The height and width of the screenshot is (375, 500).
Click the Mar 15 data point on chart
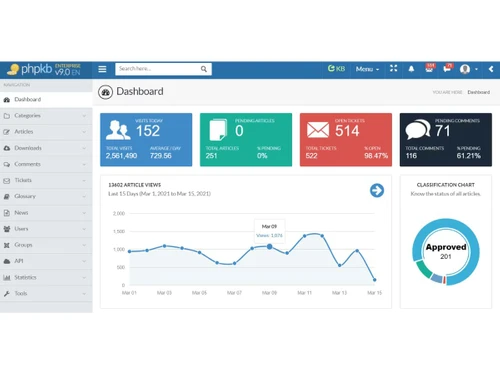point(374,280)
